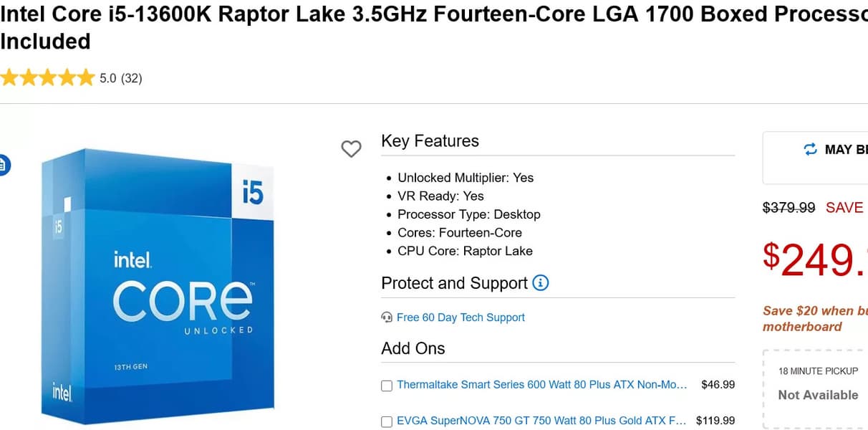The width and height of the screenshot is (868, 430).
Task: Click the heart wishlist icon
Action: 351,149
